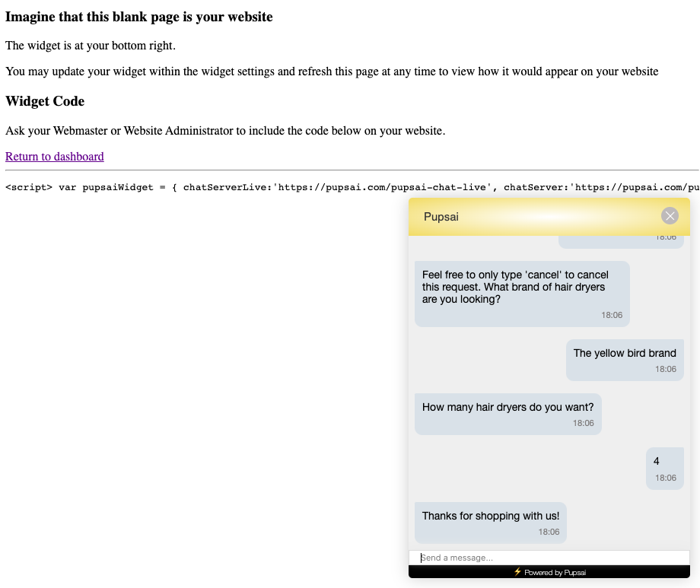Close the Pupsai chat widget
Screen dimensions: 700x588
[670, 216]
